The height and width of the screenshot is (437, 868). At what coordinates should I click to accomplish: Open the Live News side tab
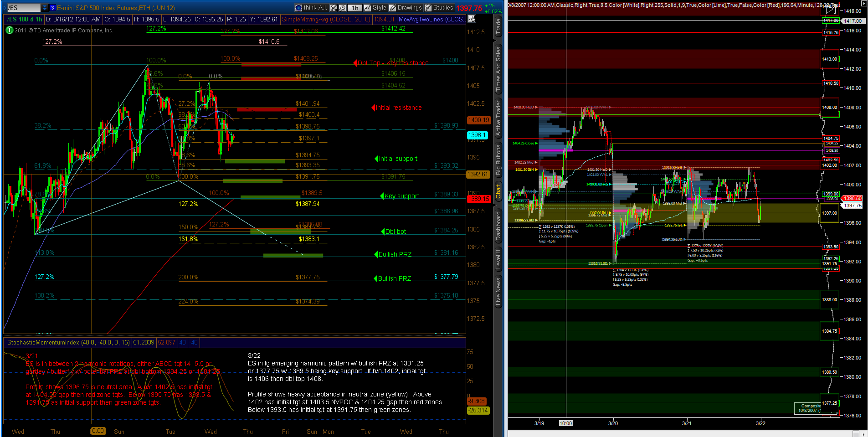click(498, 291)
